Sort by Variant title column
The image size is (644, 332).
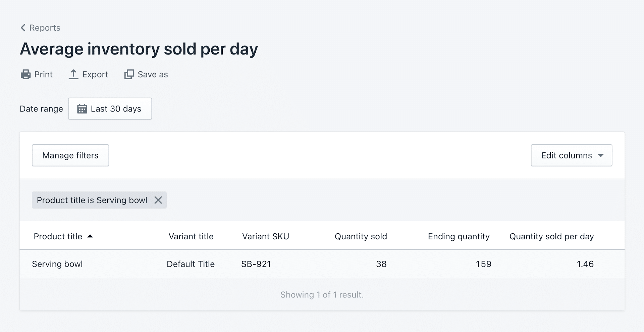[x=191, y=236]
